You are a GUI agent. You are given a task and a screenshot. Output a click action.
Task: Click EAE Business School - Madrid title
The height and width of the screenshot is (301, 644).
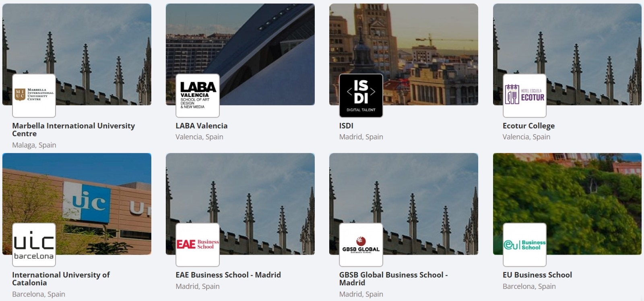pos(228,275)
